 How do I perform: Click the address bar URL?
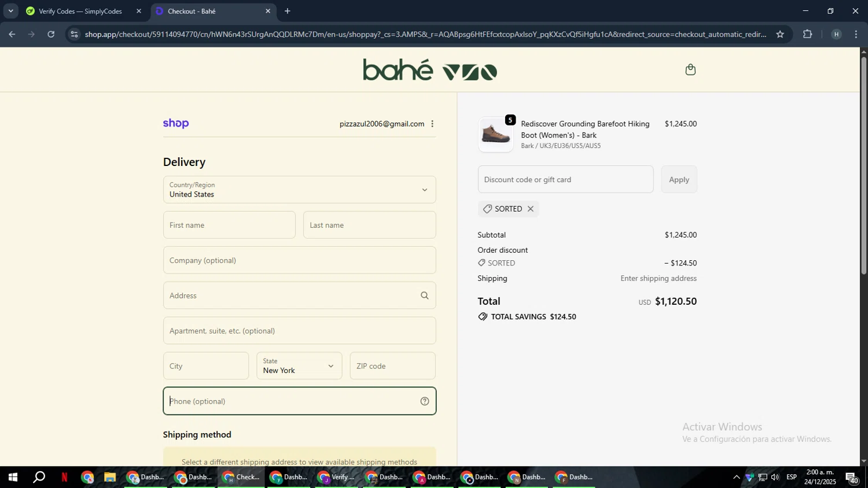[425, 34]
